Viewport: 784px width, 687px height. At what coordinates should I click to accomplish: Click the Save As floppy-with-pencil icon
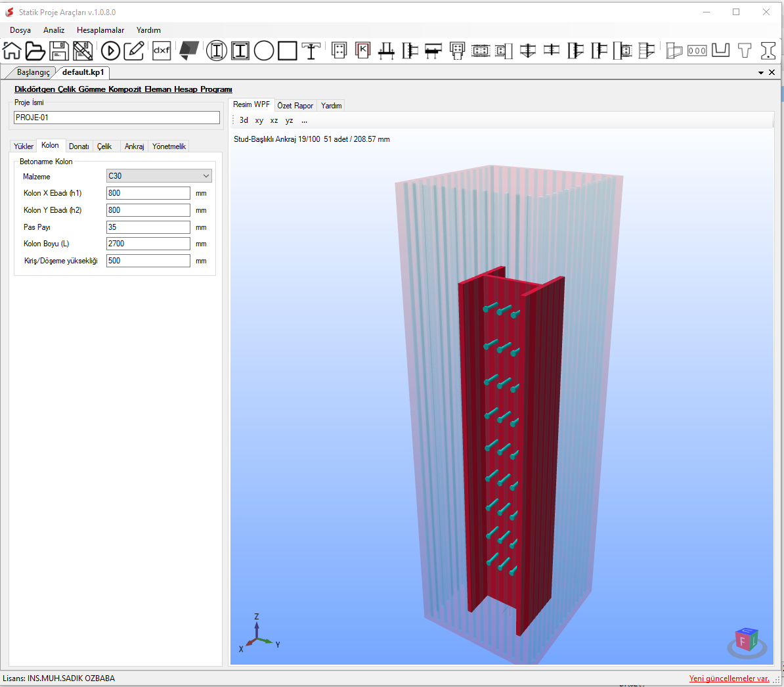83,51
